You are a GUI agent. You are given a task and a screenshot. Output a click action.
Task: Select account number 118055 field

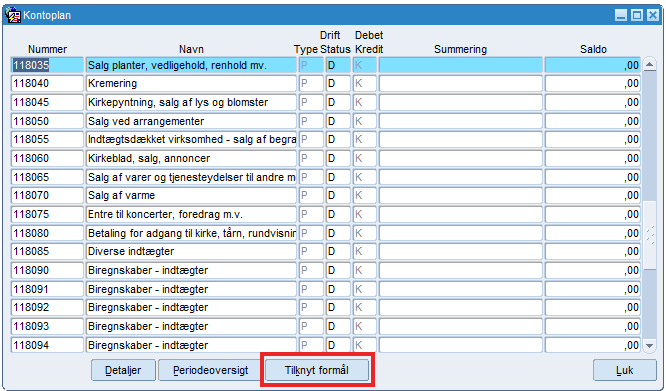click(x=47, y=140)
